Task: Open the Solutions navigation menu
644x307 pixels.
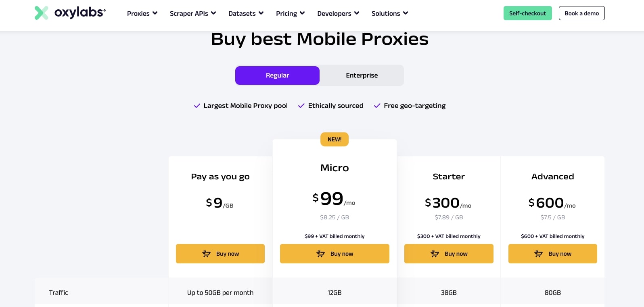Action: point(389,13)
